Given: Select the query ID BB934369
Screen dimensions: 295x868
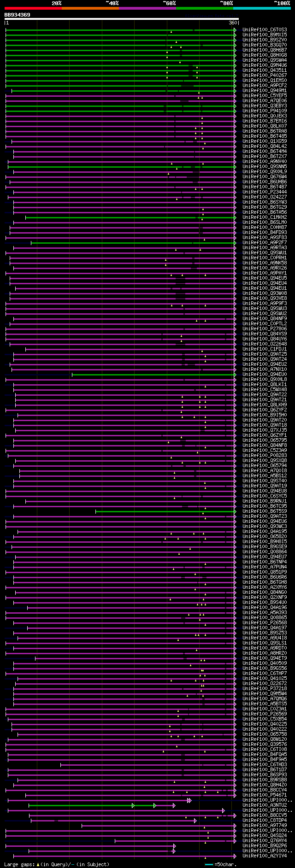Looking at the screenshot, I should click(18, 15).
